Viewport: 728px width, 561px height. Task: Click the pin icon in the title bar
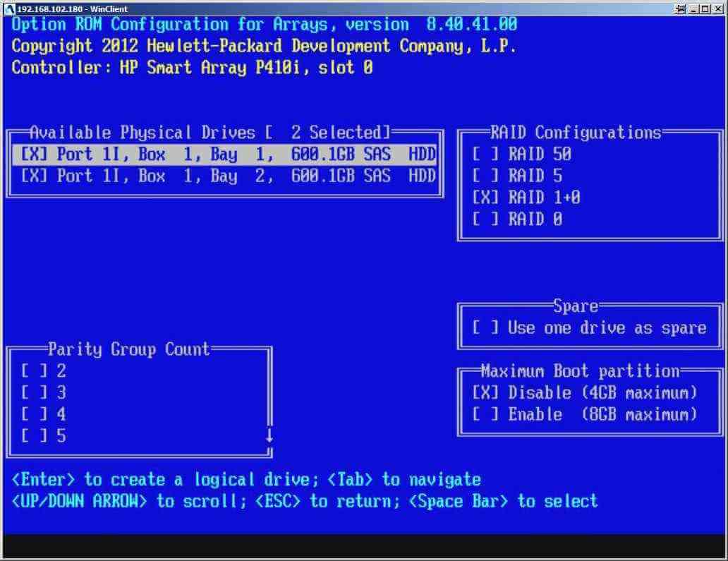[681, 9]
